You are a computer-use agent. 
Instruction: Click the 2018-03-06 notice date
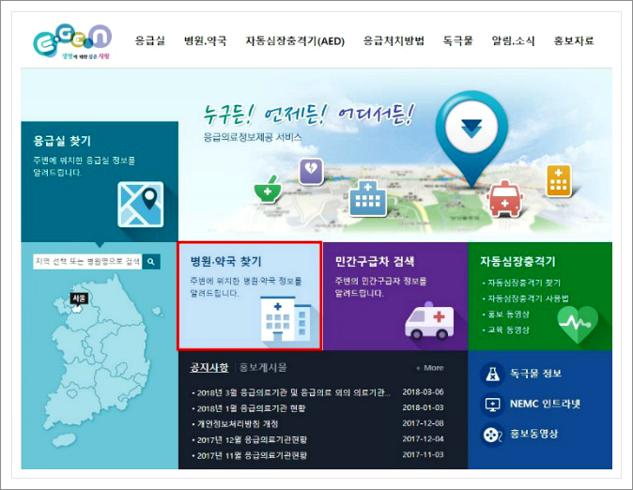tap(423, 392)
